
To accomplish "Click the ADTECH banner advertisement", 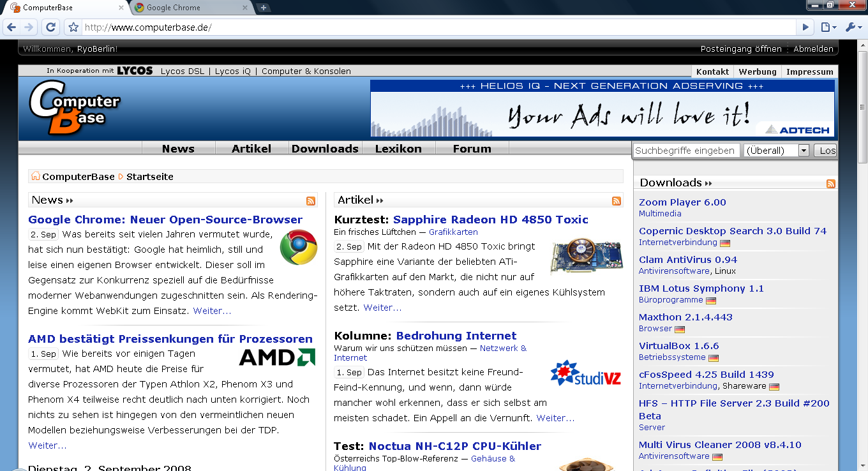I will [x=602, y=108].
